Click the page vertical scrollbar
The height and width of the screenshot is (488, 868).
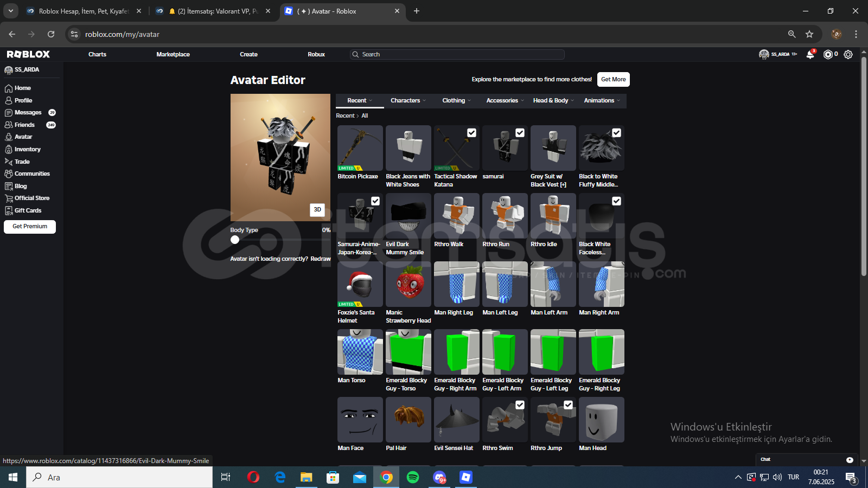864,167
